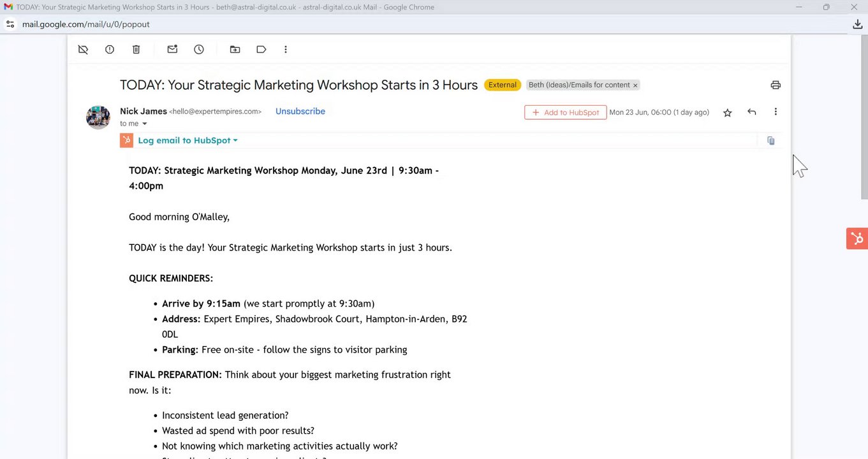Click the HubSpot copy icon
This screenshot has width=868, height=459.
771,141
